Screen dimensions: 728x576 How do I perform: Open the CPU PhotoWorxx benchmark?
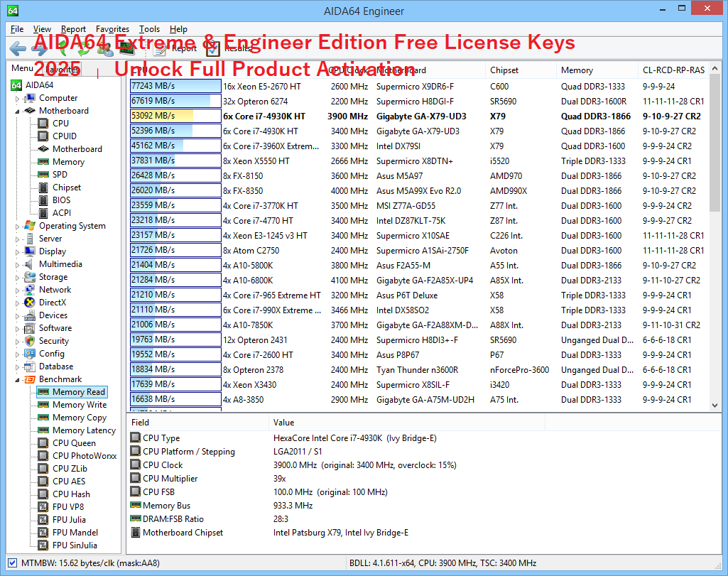pos(84,456)
